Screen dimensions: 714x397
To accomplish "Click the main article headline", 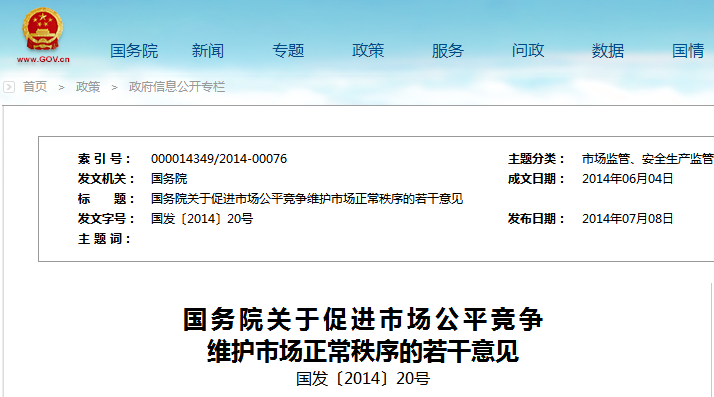I will 363,335.
